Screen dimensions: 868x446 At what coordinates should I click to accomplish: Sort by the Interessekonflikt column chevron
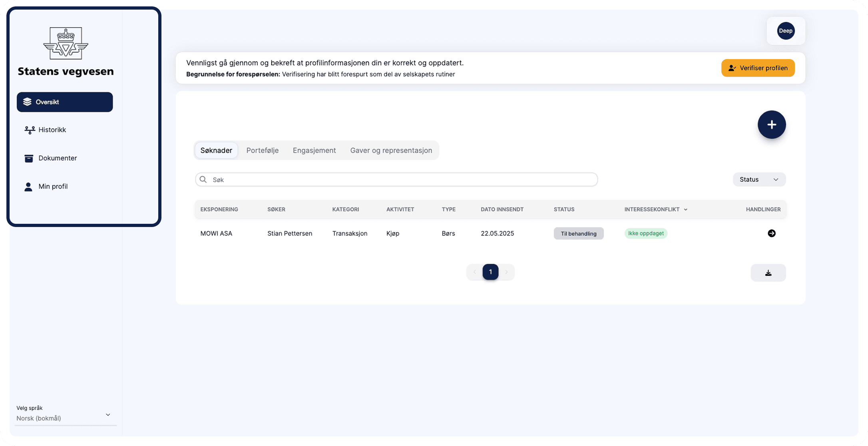click(x=685, y=210)
